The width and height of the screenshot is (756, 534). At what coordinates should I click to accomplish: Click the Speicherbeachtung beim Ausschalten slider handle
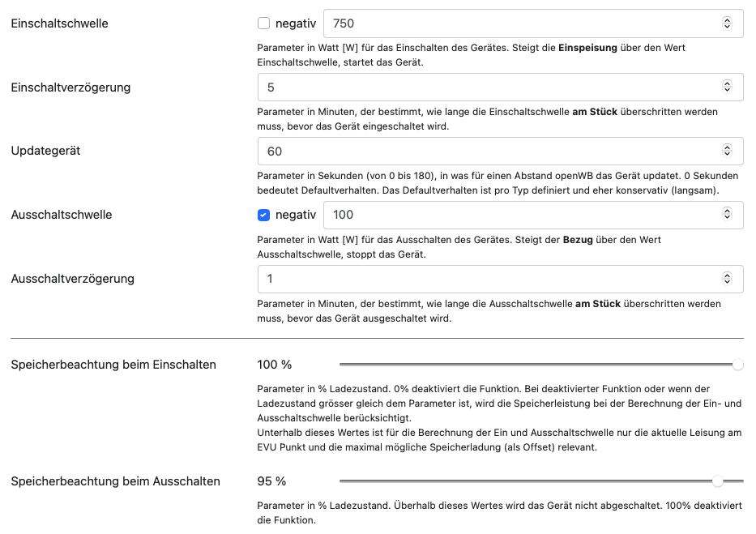coord(717,481)
